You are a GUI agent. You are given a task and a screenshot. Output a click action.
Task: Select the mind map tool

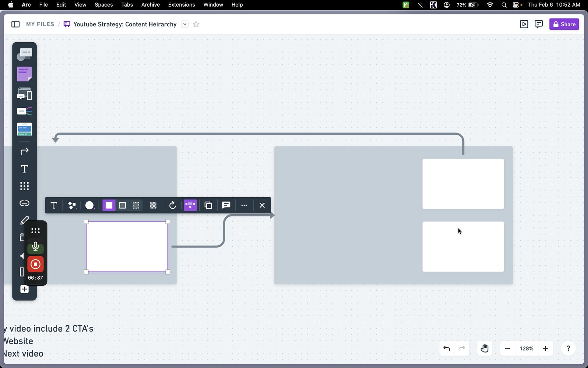[x=24, y=111]
